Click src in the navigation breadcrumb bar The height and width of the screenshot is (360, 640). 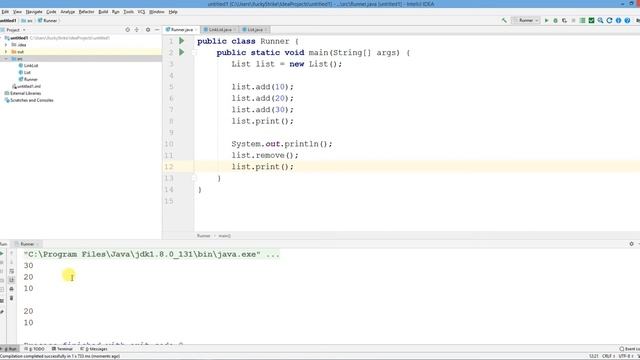pos(28,20)
